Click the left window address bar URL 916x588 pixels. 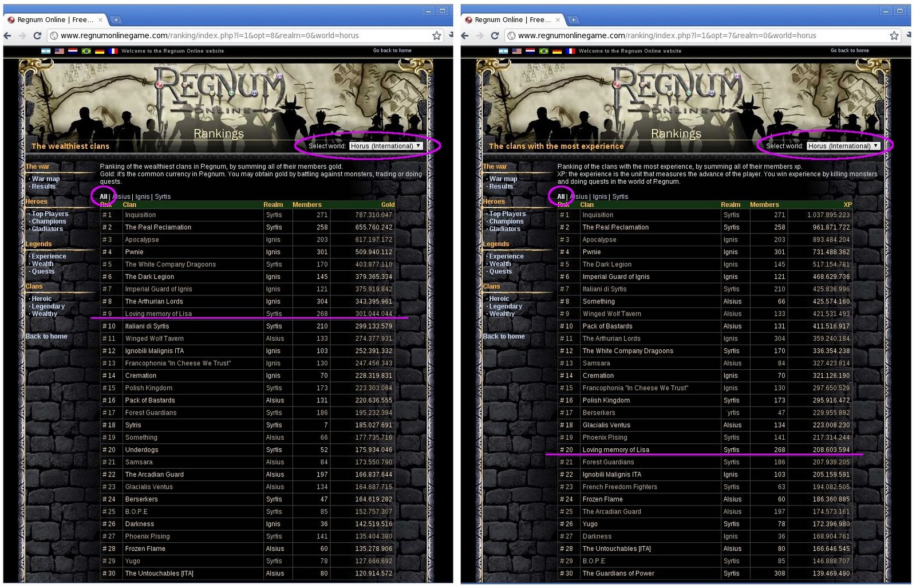click(210, 35)
